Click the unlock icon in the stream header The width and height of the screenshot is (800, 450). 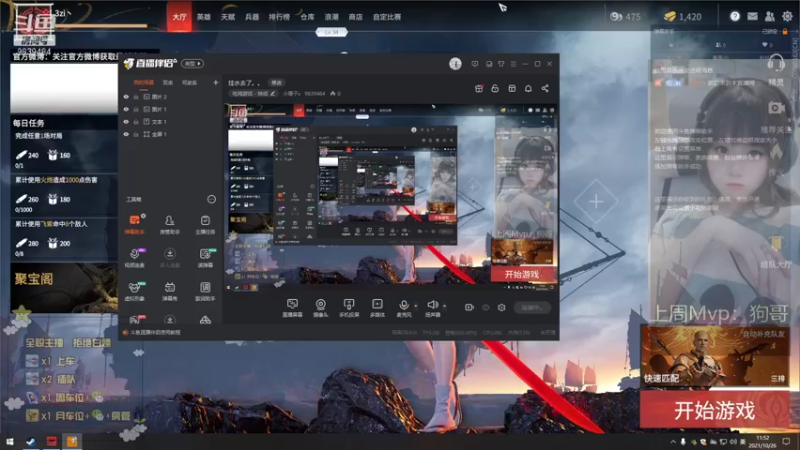(495, 88)
